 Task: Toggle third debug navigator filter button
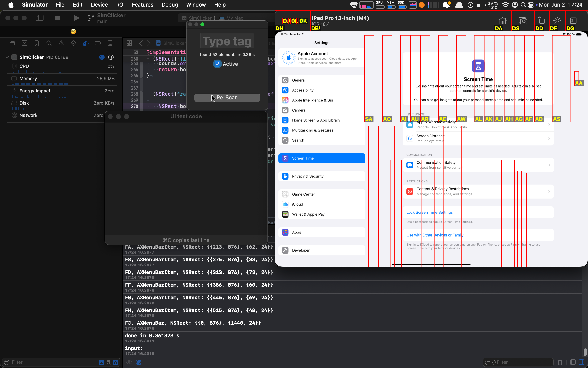(115, 362)
